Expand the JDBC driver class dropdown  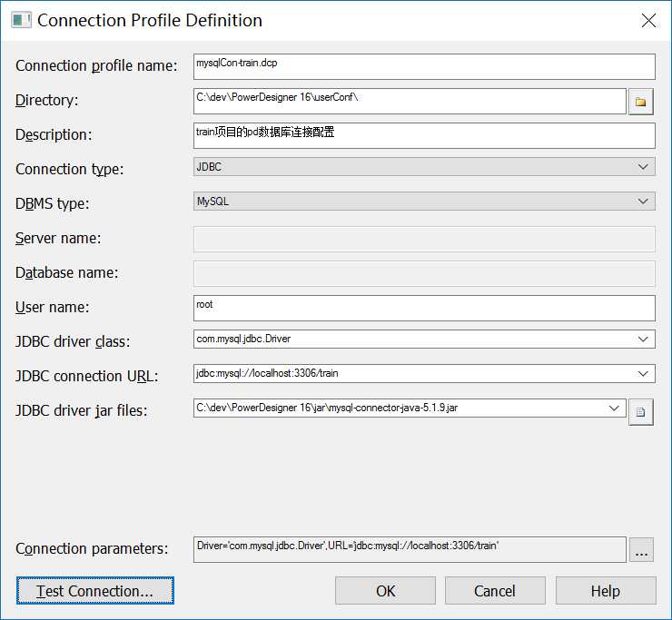(x=642, y=340)
